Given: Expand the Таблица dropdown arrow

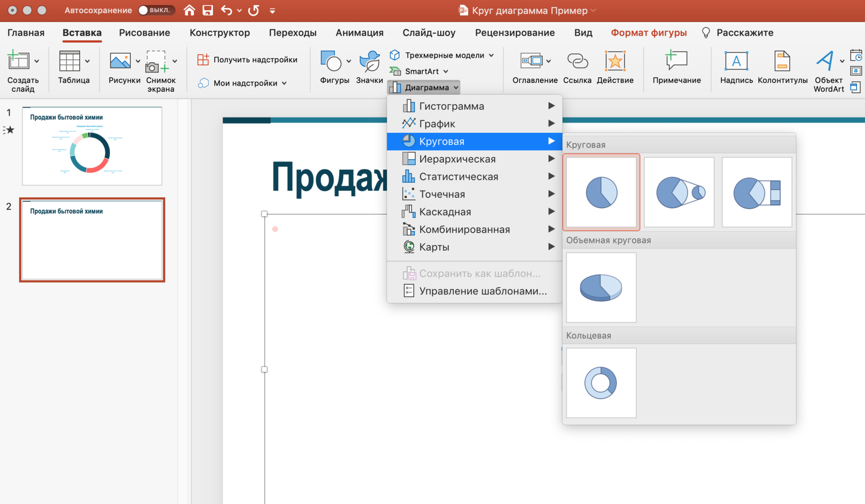Looking at the screenshot, I should click(88, 61).
